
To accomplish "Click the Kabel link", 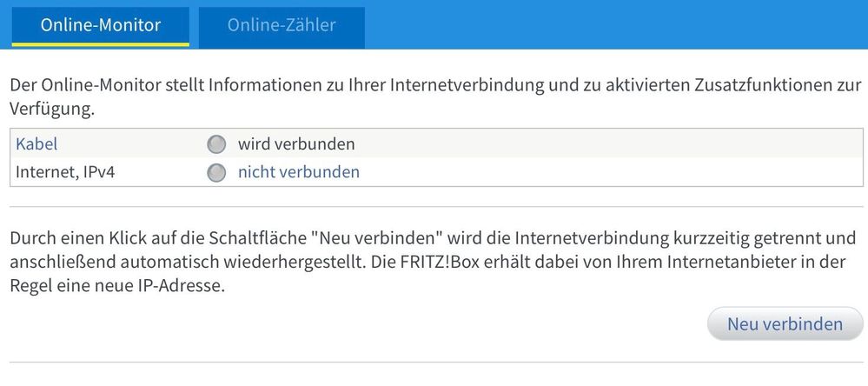I will (x=36, y=143).
